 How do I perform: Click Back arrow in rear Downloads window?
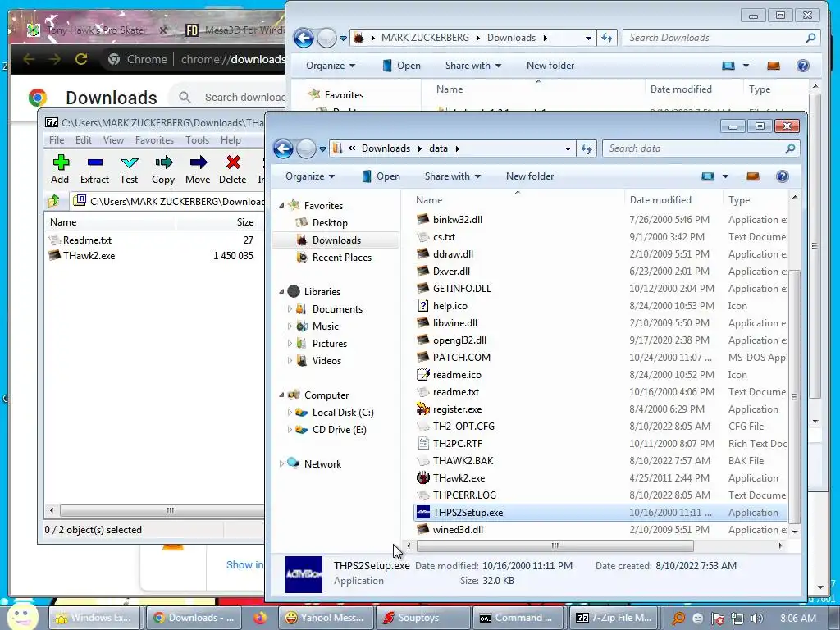point(304,38)
